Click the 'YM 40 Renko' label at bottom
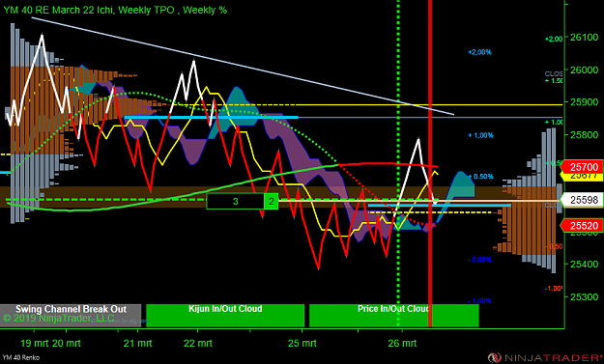 pyautogui.click(x=21, y=358)
